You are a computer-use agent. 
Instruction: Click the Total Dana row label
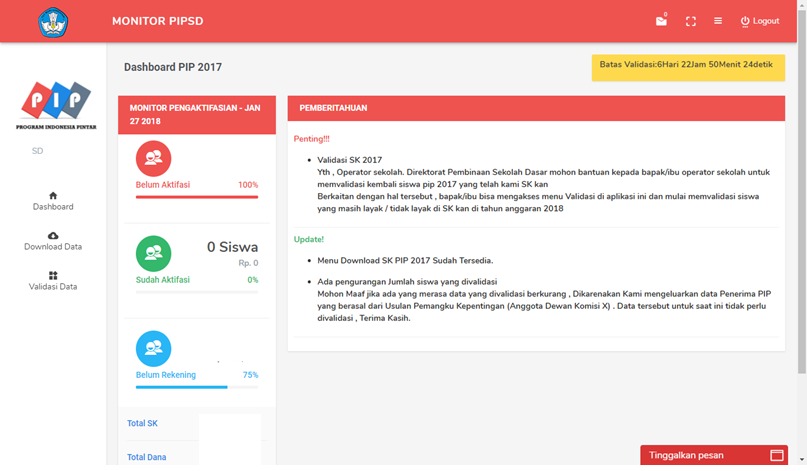pyautogui.click(x=147, y=457)
